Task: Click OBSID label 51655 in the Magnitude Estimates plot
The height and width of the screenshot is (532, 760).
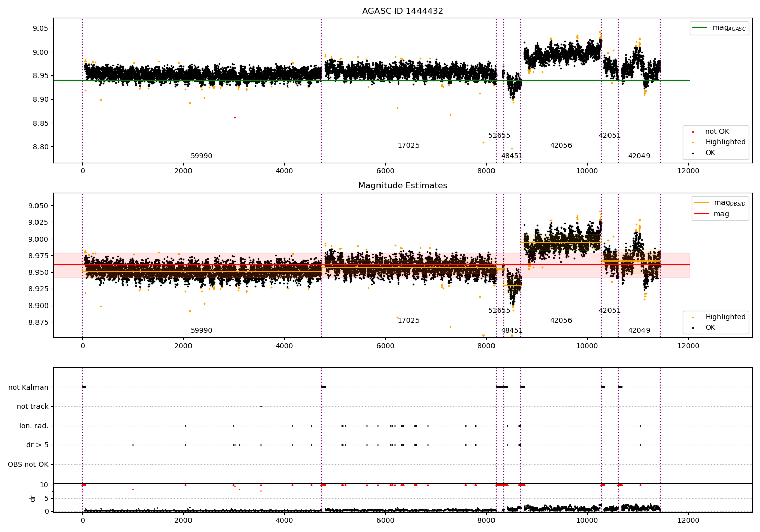Action: click(x=499, y=311)
